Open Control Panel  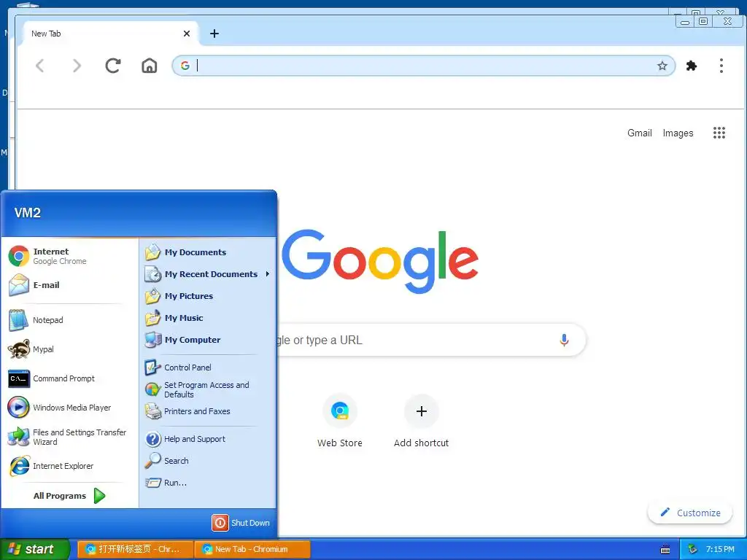click(208, 367)
